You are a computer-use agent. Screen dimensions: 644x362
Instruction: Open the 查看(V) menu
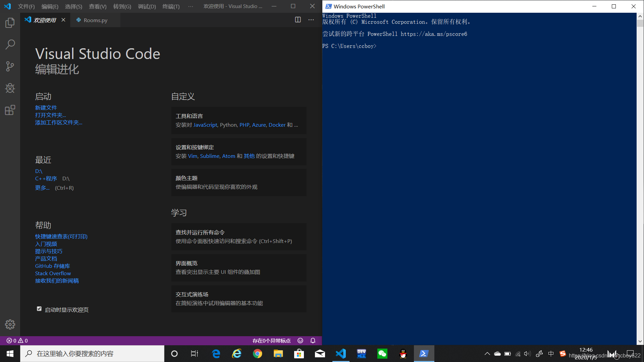[x=98, y=6]
